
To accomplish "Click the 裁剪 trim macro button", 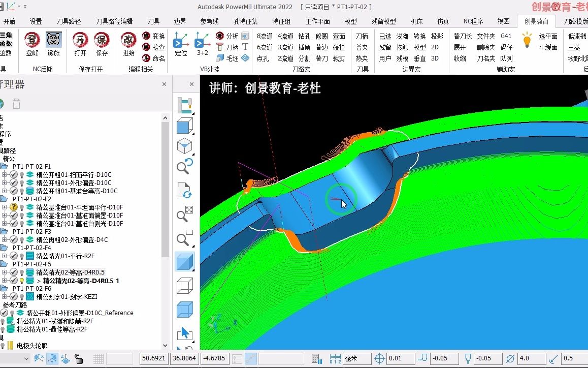I will click(339, 58).
